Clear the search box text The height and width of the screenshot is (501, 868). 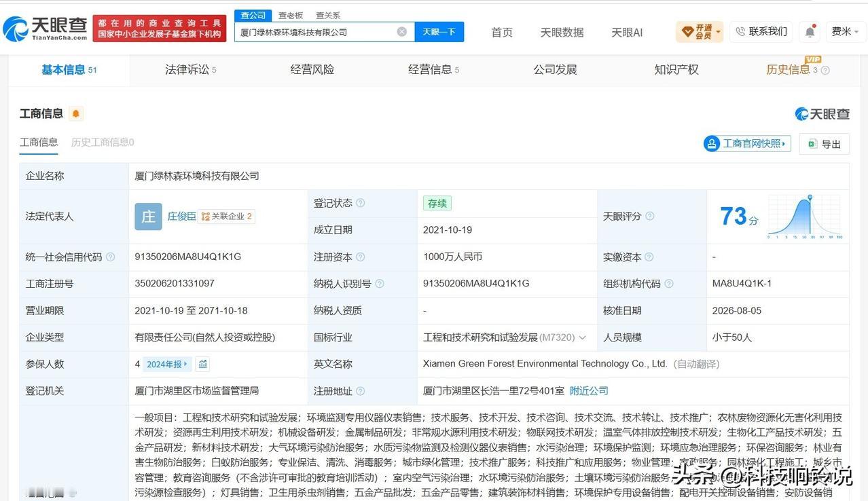[401, 32]
